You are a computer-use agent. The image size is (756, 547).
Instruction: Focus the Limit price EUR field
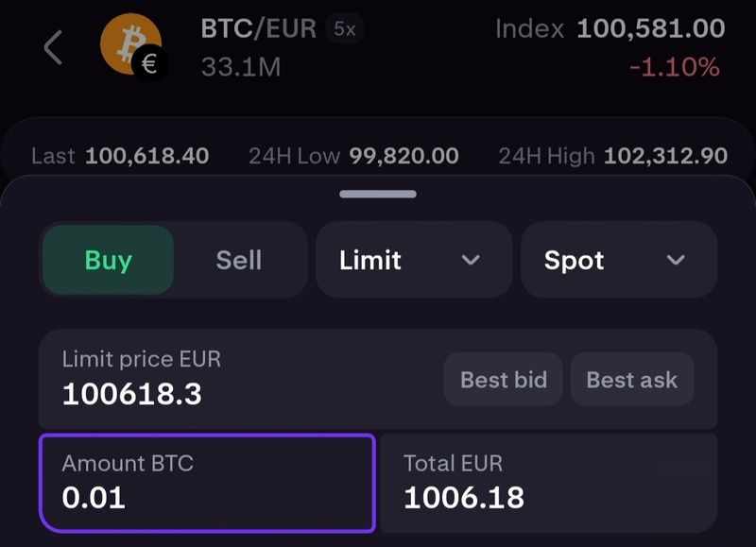[236, 379]
